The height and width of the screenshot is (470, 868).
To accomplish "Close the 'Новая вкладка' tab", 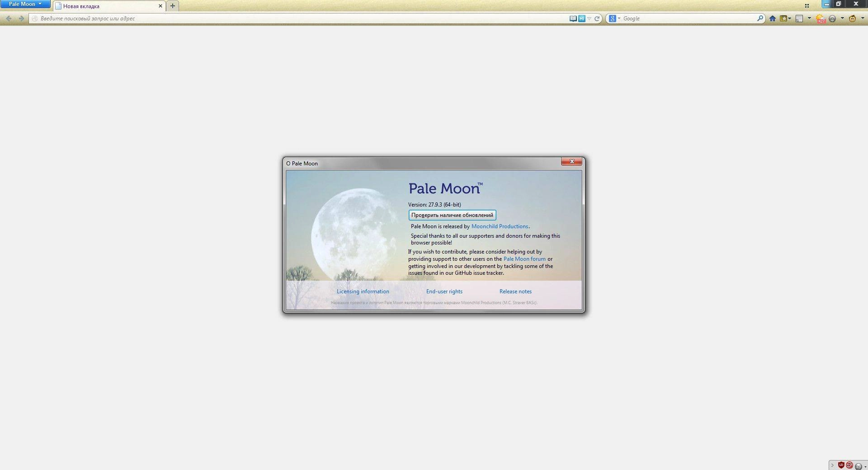I will (x=160, y=6).
